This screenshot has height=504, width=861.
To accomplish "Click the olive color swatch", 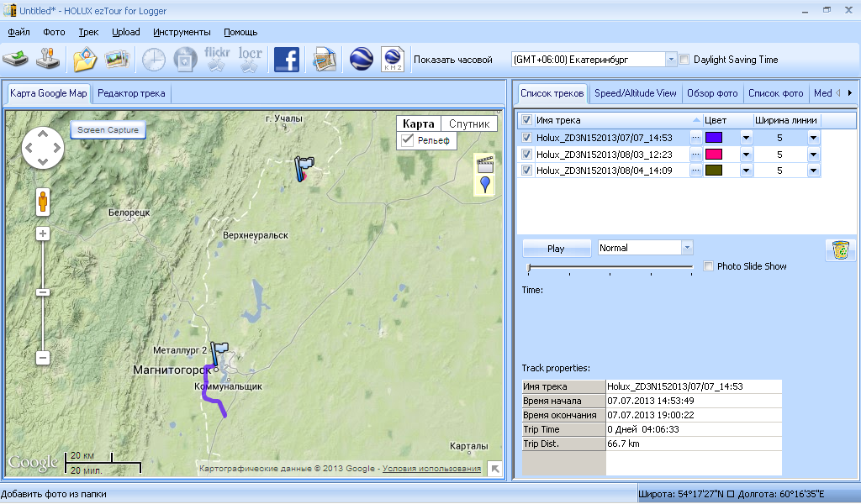I will (x=714, y=171).
